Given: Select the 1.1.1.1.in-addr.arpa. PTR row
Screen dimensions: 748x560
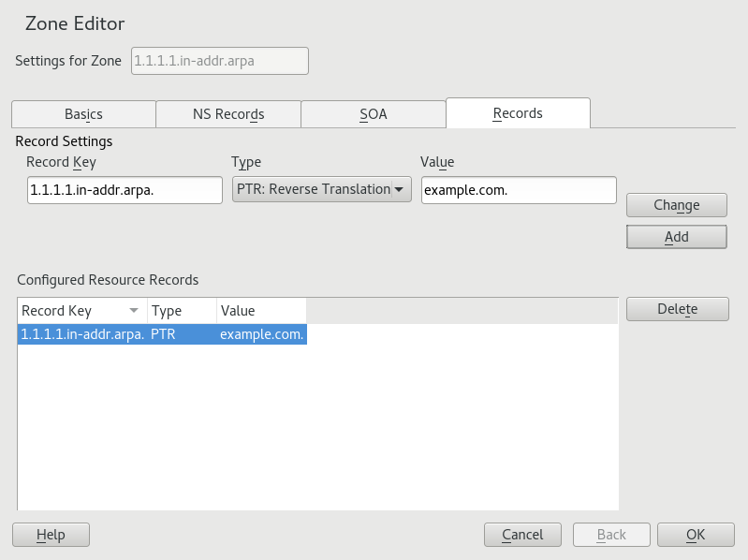Looking at the screenshot, I should 82,334.
